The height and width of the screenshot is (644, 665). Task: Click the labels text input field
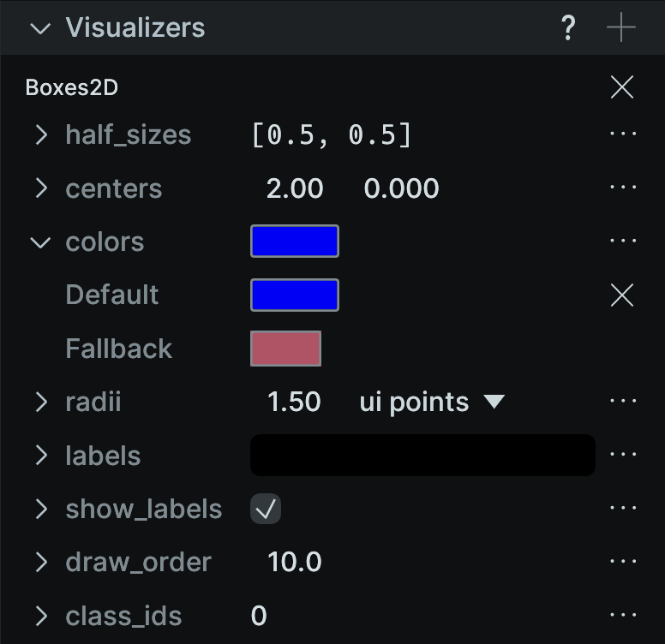click(422, 455)
